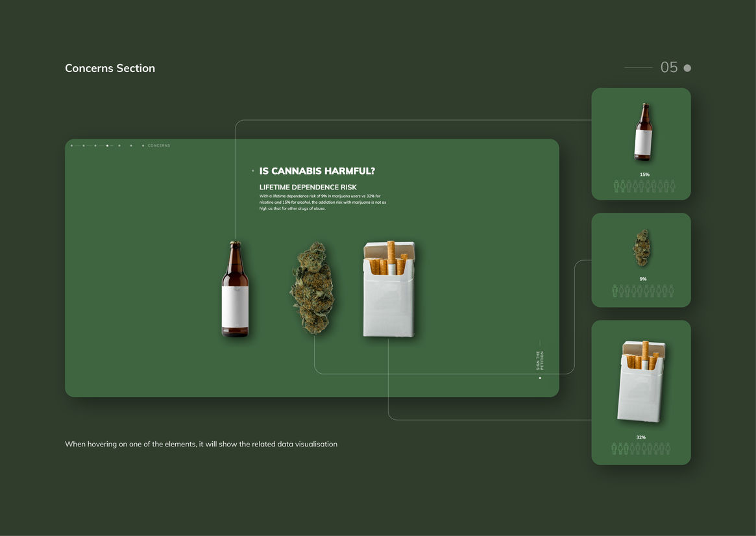Click the Is Cannabis Harmful? heading

click(x=317, y=171)
